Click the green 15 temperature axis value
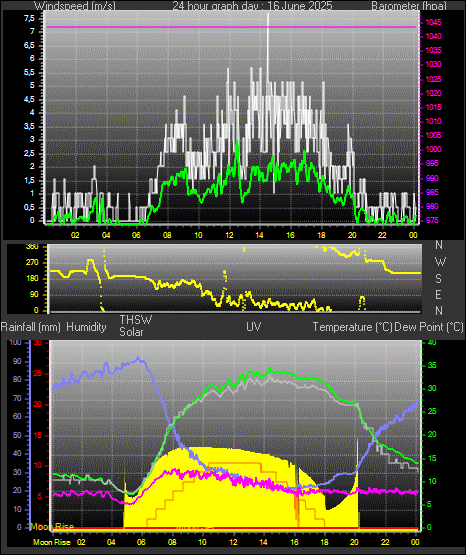 [432, 458]
